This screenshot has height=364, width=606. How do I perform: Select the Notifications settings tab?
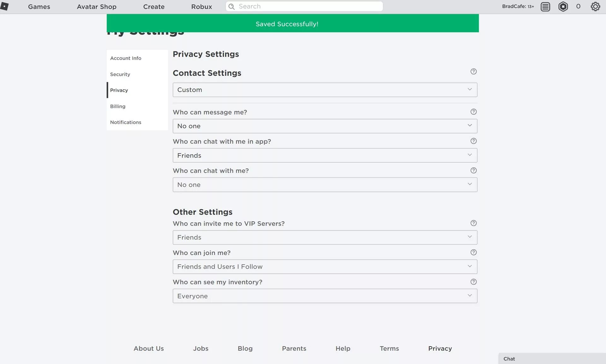pyautogui.click(x=126, y=122)
